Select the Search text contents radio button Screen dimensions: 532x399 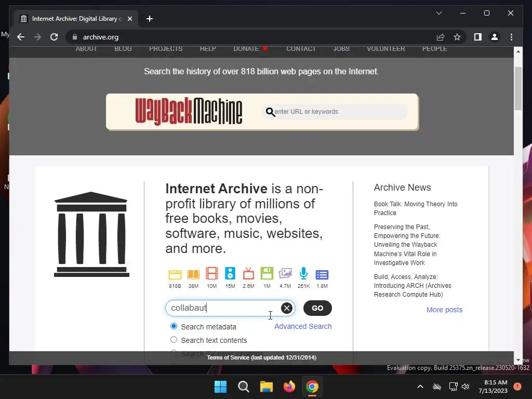(x=174, y=340)
